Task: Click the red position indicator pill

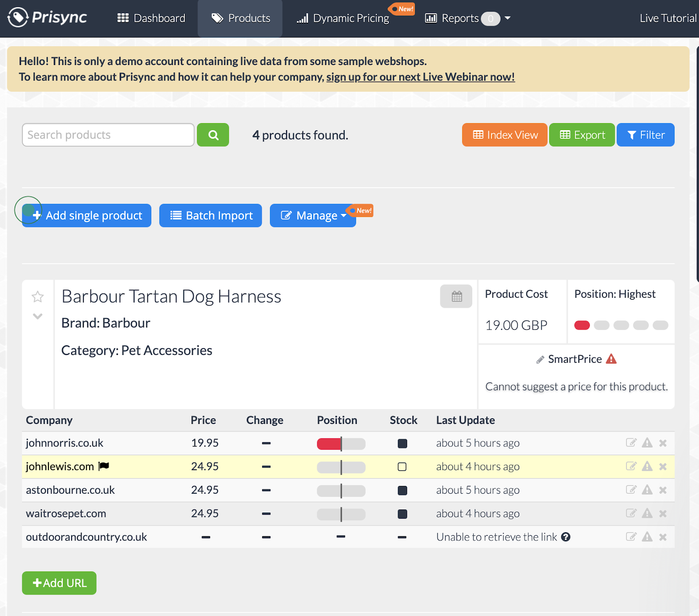Action: (582, 325)
